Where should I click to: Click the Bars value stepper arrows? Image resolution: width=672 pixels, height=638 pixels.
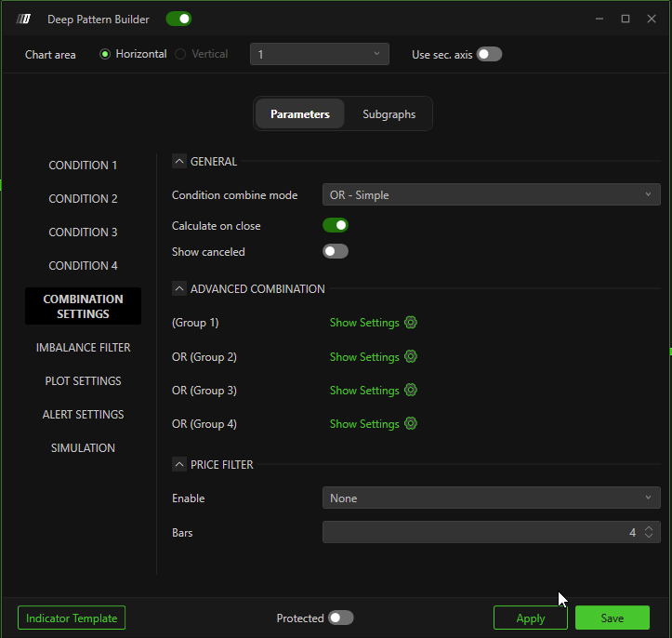click(x=649, y=532)
